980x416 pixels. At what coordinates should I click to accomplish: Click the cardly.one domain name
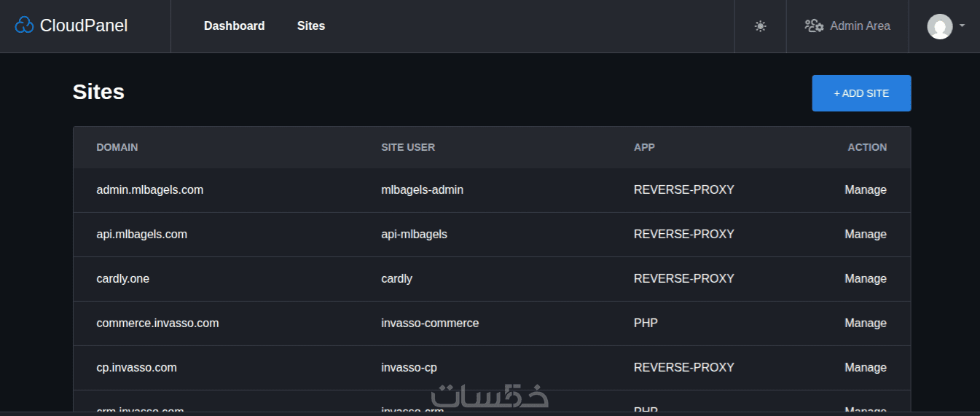(122, 278)
